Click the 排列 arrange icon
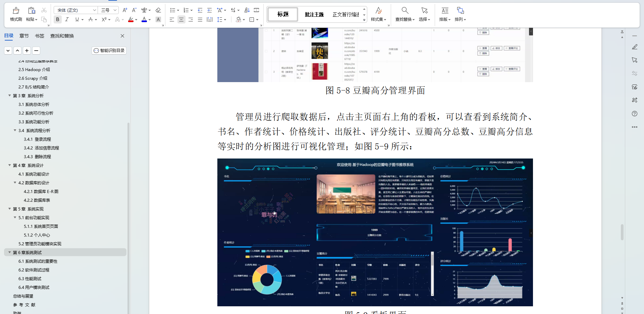This screenshot has height=314, width=644. coord(460,11)
